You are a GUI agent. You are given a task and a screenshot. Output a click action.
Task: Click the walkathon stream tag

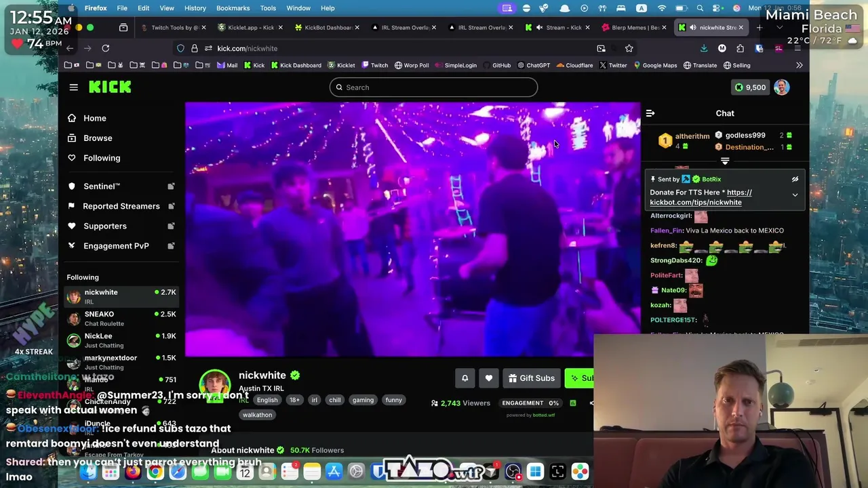pos(257,415)
